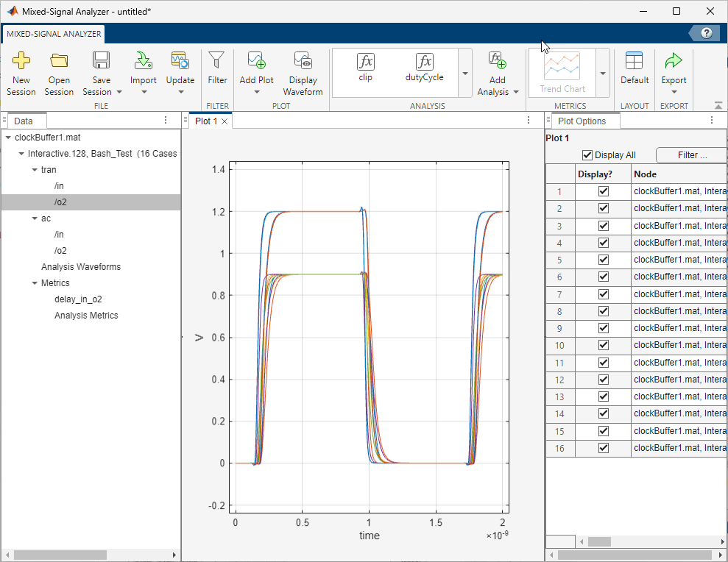
Task: Toggle Display checkbox for row 16
Action: (604, 448)
